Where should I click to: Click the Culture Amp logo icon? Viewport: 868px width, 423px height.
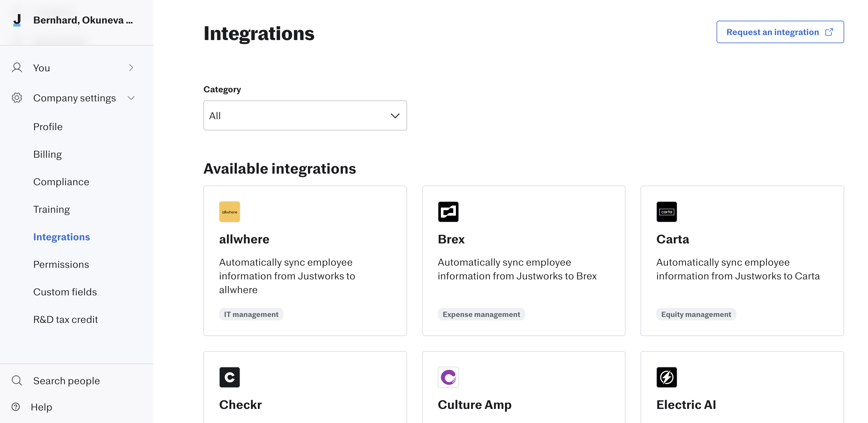[x=448, y=377]
